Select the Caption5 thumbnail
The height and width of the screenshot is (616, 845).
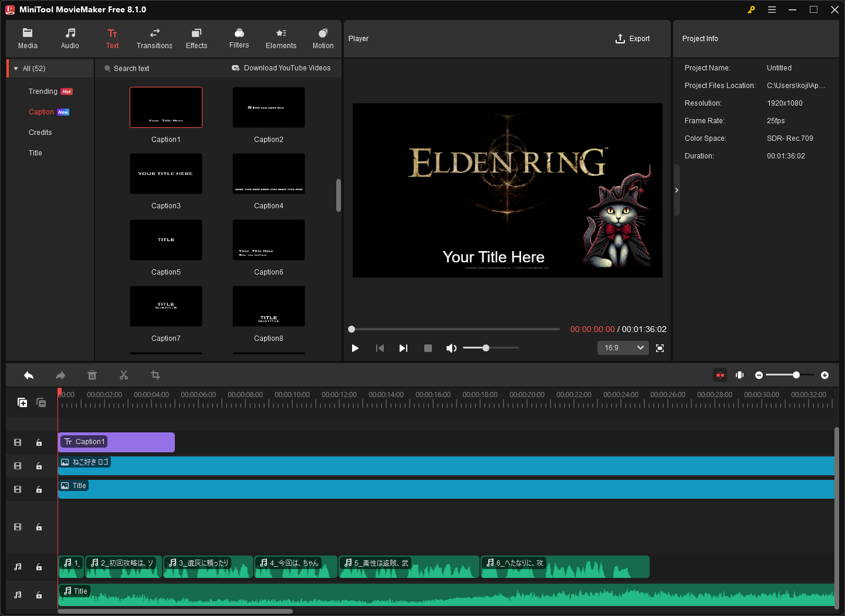(166, 240)
